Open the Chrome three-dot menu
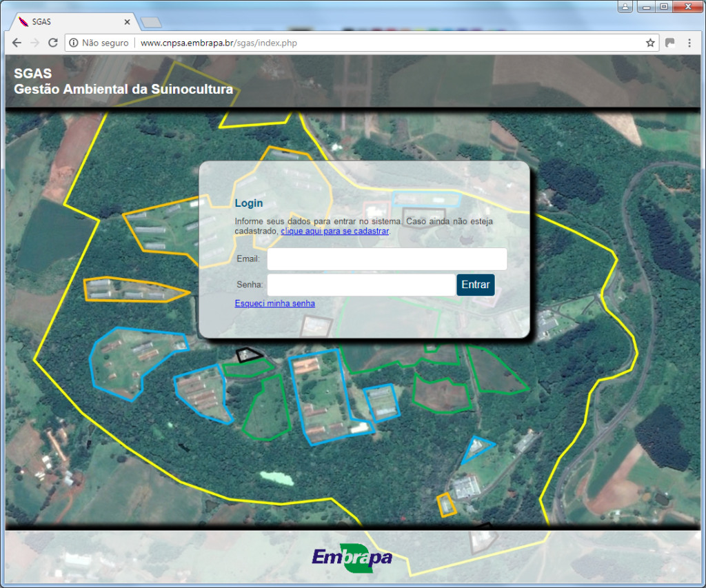 click(689, 43)
